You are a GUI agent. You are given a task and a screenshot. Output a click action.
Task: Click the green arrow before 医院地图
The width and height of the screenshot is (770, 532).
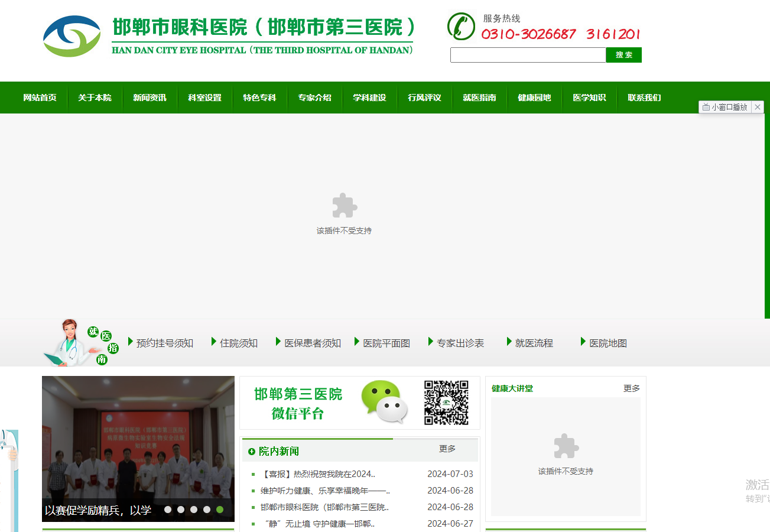[583, 342]
